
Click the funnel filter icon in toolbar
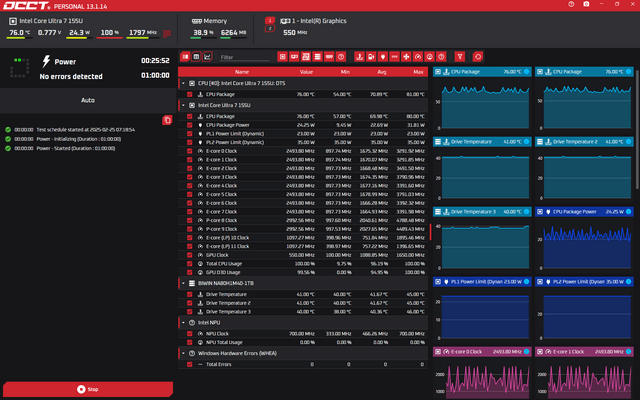click(460, 57)
